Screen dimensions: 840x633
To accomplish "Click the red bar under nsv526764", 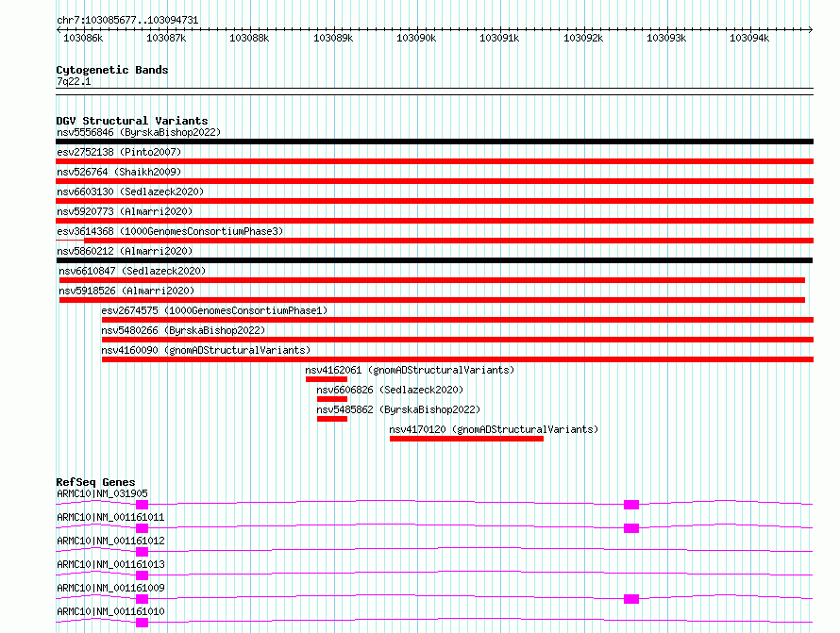I will click(434, 181).
